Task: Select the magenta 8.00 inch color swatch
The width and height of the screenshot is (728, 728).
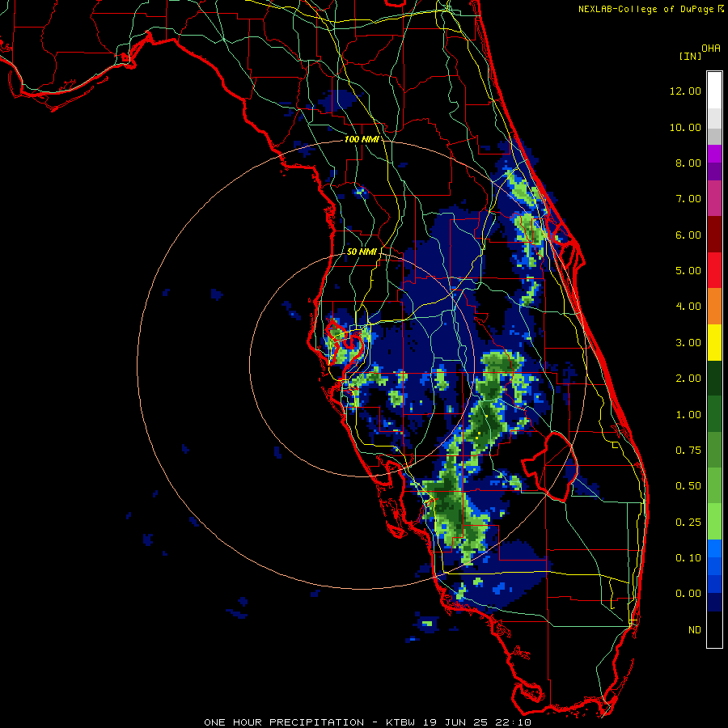Action: click(714, 154)
